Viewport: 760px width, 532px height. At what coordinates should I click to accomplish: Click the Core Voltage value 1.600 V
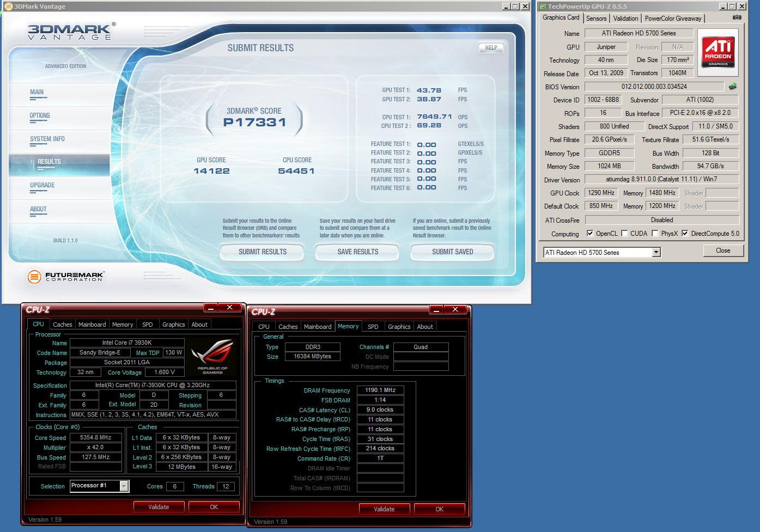tap(165, 372)
